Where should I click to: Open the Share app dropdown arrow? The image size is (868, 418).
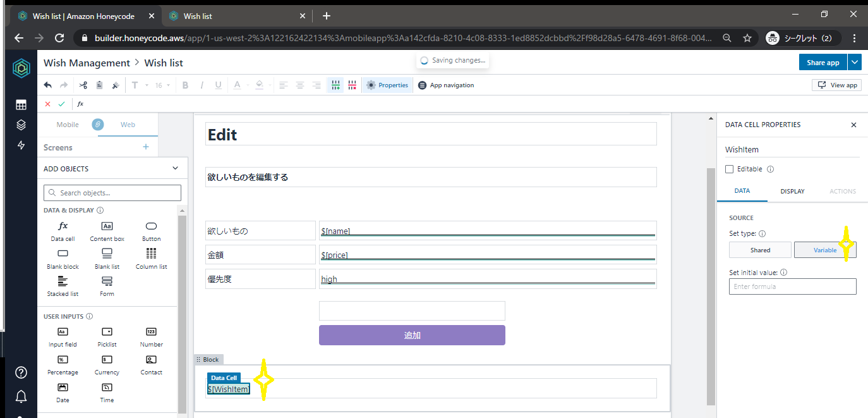pos(855,62)
